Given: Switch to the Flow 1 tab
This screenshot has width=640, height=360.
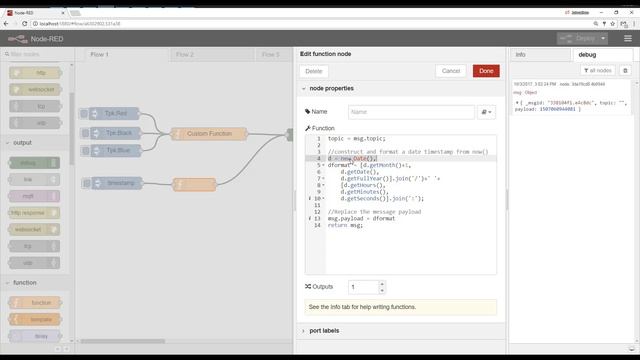Looking at the screenshot, I should click(126, 54).
